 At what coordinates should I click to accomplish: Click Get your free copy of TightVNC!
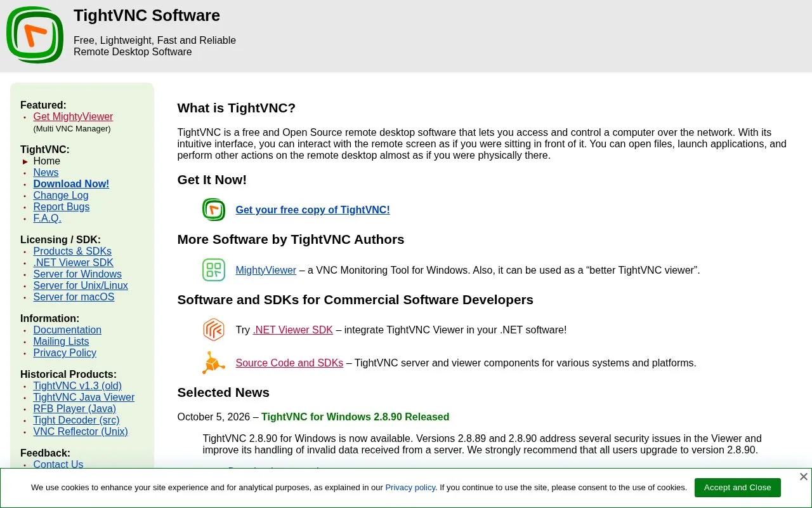click(x=313, y=210)
